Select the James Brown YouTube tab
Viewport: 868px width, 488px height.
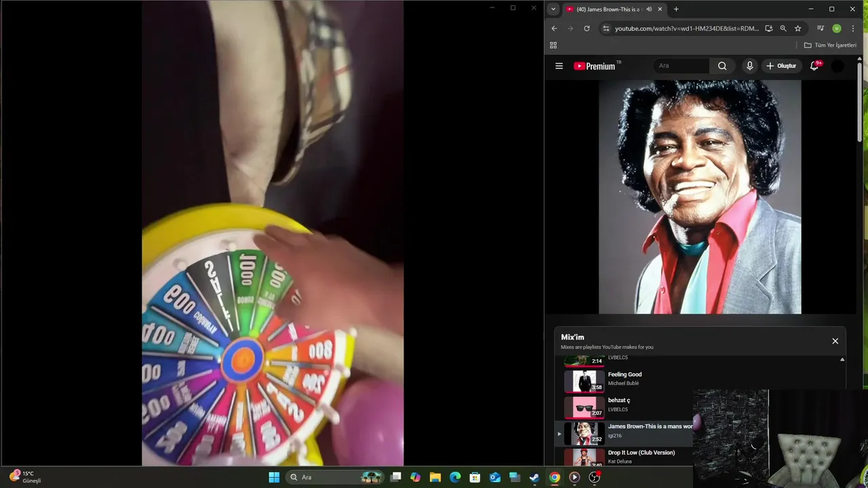(608, 9)
